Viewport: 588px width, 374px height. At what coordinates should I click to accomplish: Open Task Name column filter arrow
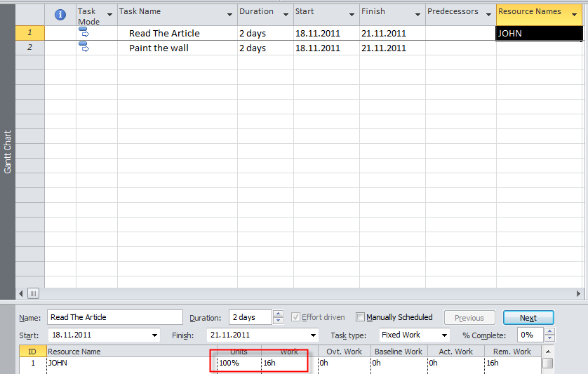coord(230,15)
